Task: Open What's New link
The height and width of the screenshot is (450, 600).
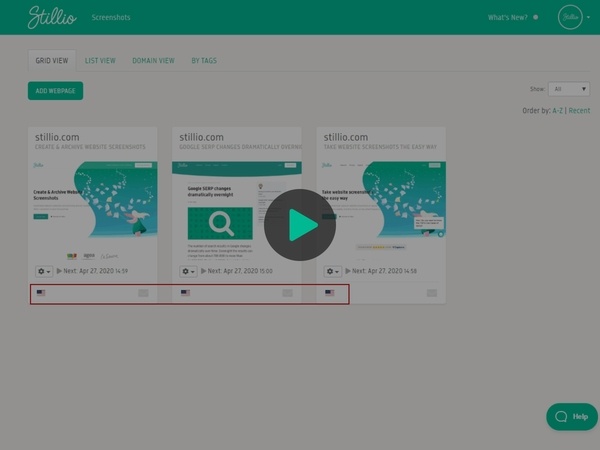Action: coord(507,17)
